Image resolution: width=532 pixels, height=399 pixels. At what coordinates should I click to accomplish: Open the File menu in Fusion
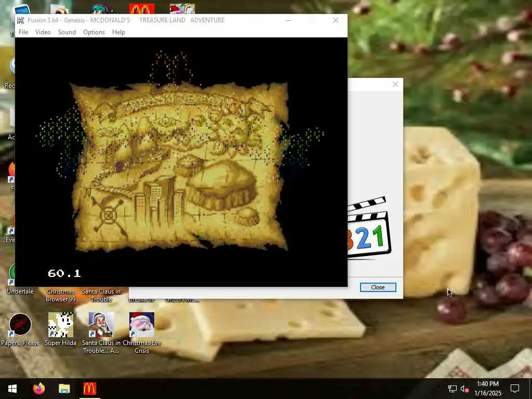tap(23, 32)
